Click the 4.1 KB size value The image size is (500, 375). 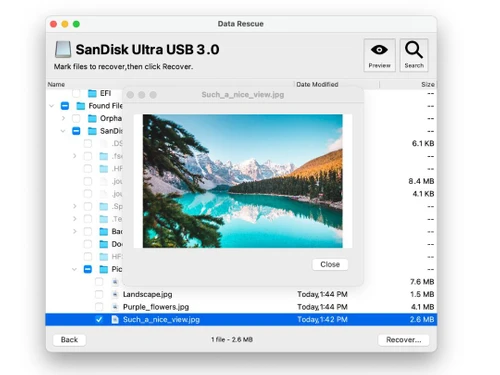point(423,194)
